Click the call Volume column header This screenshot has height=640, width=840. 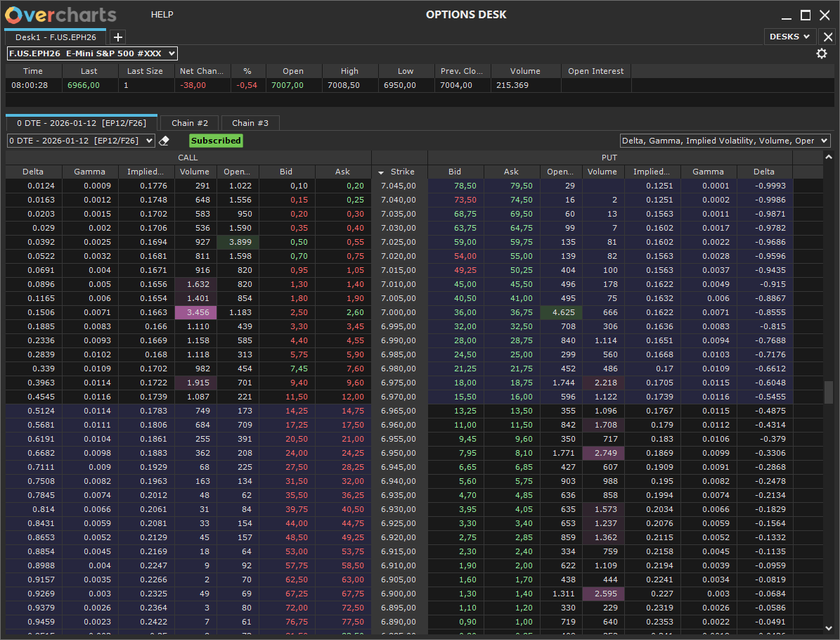[x=195, y=172]
